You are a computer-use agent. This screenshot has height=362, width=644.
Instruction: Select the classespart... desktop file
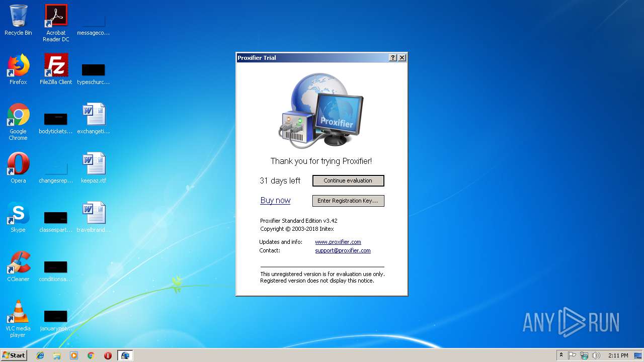point(56,221)
